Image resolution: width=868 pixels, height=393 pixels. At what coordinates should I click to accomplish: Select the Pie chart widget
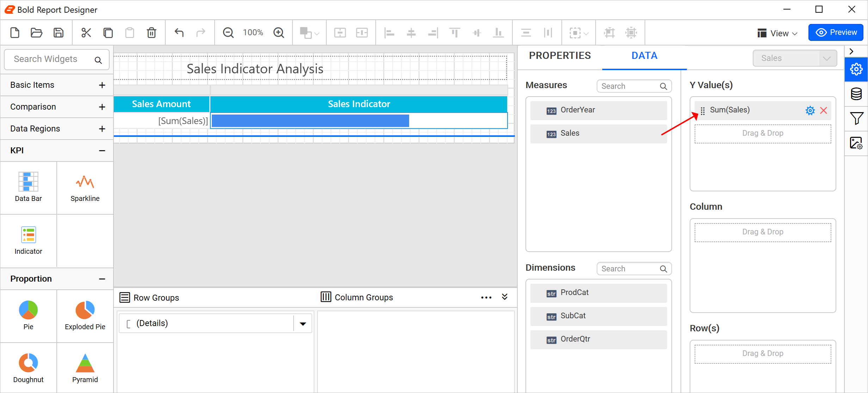click(x=28, y=316)
